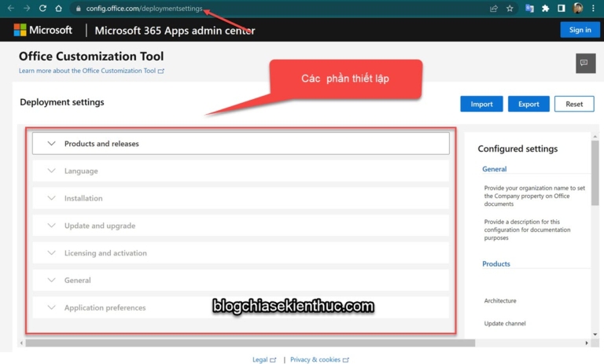The image size is (604, 364).
Task: Click the configuration description setting text
Action: 527,230
